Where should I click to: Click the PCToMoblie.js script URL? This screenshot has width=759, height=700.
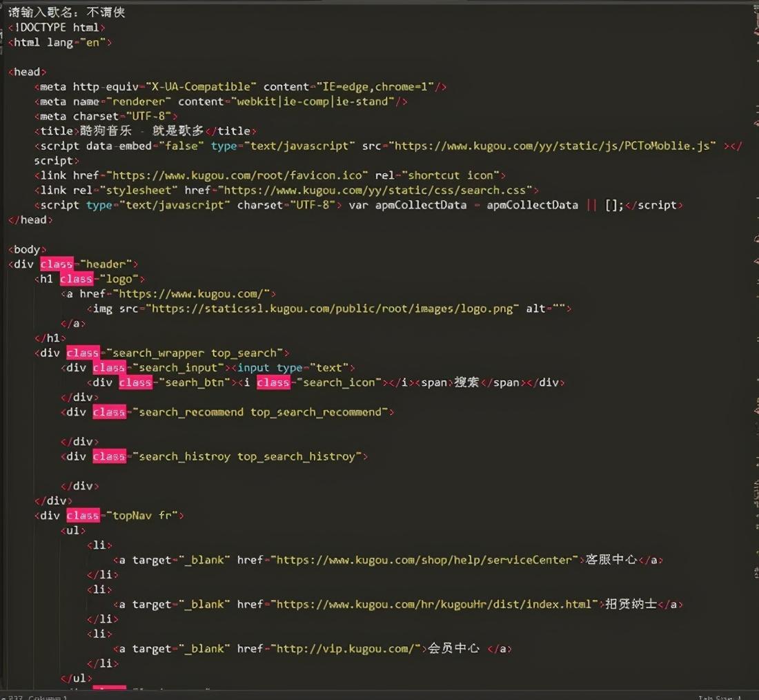(553, 146)
